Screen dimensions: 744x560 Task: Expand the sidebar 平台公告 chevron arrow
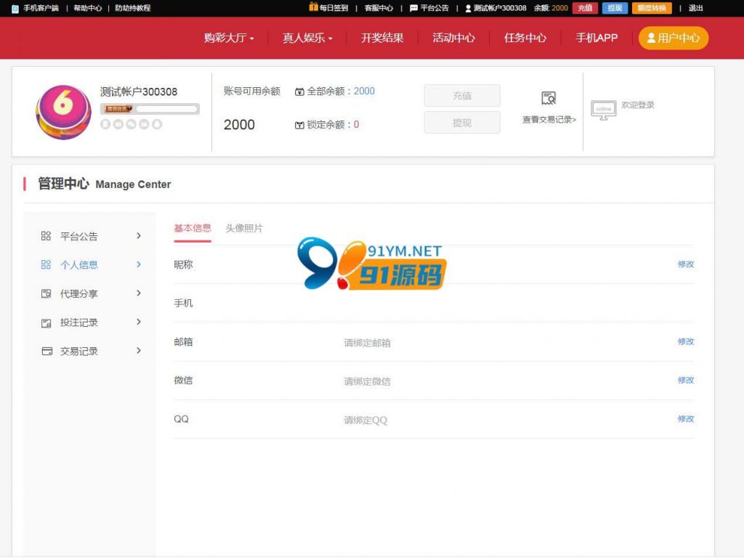(x=139, y=235)
